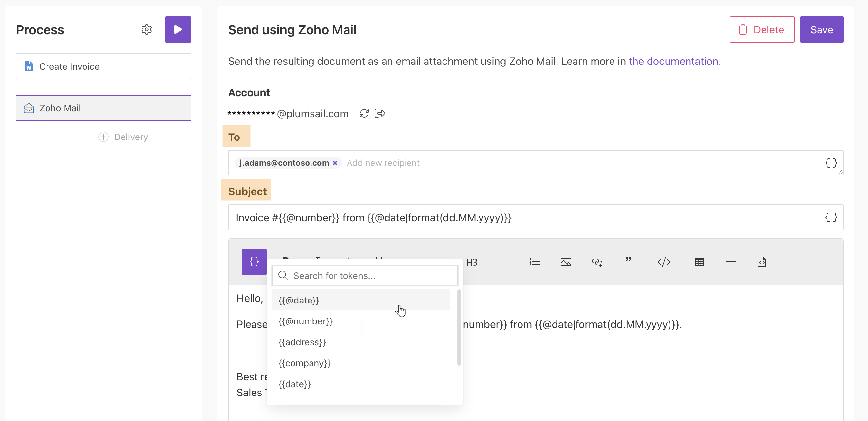Insert token in To field
This screenshot has height=421, width=868.
pos(831,163)
